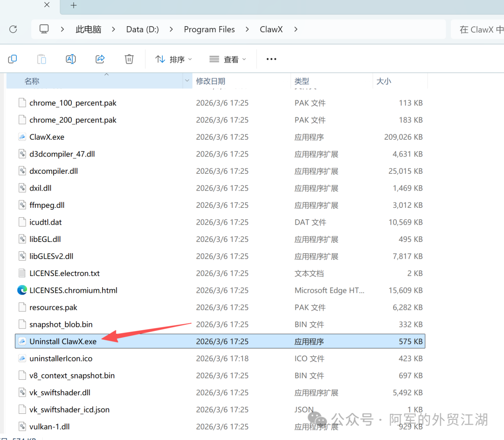The width and height of the screenshot is (504, 440).
Task: Open the 查看 view dropdown
Action: tap(228, 59)
